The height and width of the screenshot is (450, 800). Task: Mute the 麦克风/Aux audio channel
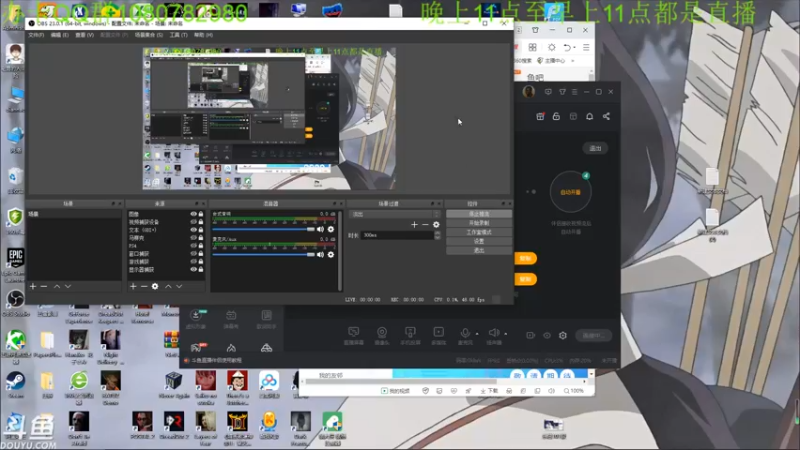(320, 255)
